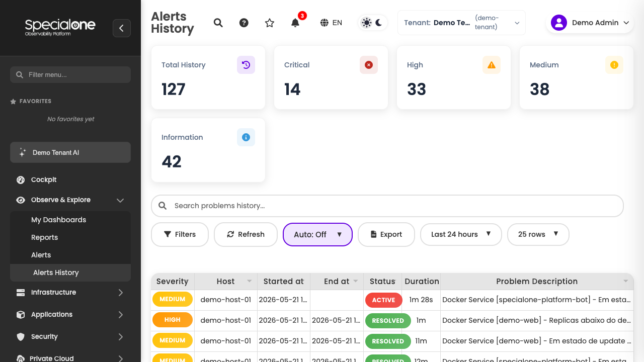Open the Problem Description column filter arrow
The height and width of the screenshot is (362, 644).
point(626,282)
